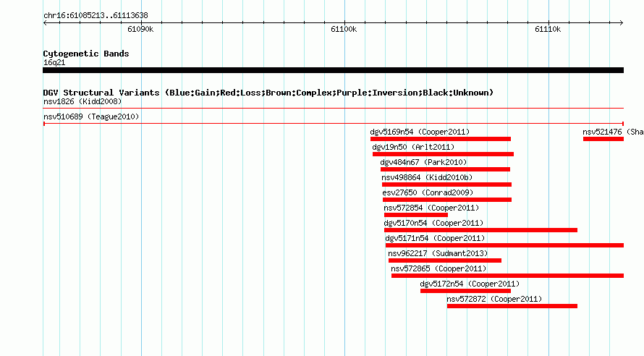The height and width of the screenshot is (356, 644).
Task: Click the red bar for nsv498864
Action: (x=447, y=185)
